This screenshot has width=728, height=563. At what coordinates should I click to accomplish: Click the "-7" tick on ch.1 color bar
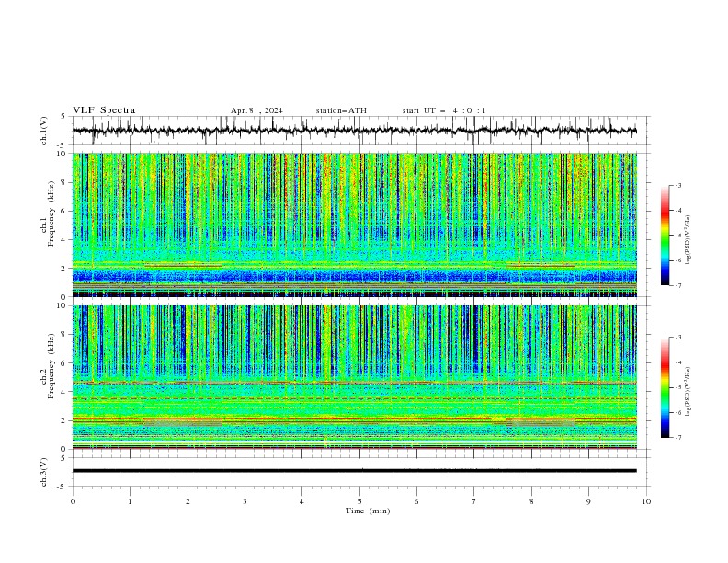677,285
